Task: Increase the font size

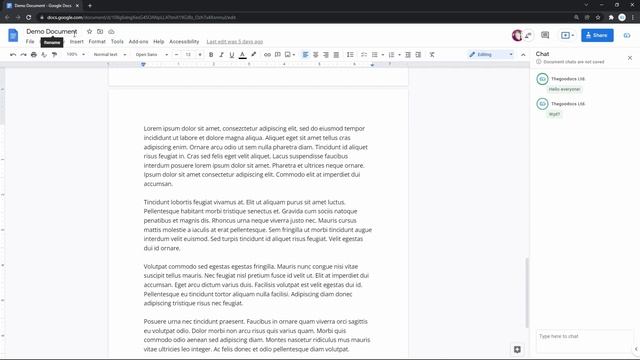Action: [200, 55]
